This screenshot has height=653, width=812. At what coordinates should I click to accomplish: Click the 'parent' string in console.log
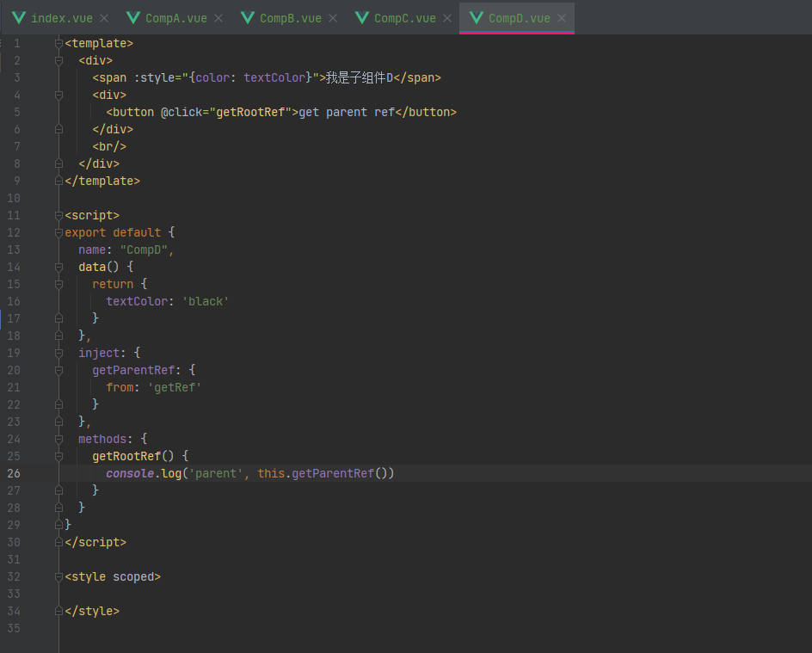coord(216,473)
